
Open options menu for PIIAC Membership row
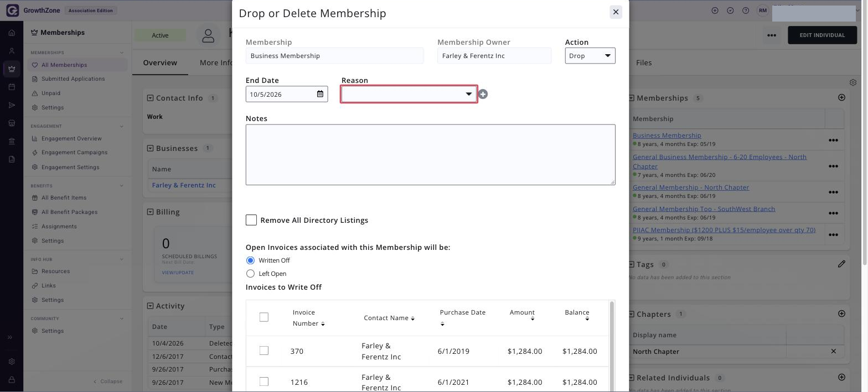tap(833, 235)
